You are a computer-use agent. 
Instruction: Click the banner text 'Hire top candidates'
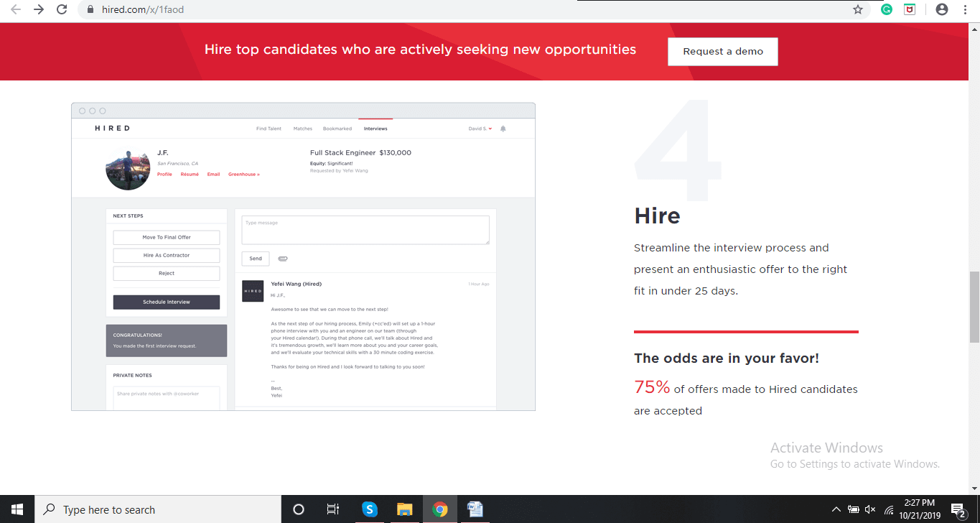(x=420, y=50)
